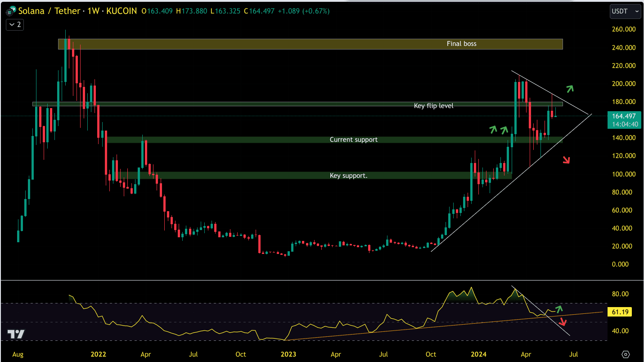
Task: Click the 40.00 RSI axis label
Action: coord(620,331)
